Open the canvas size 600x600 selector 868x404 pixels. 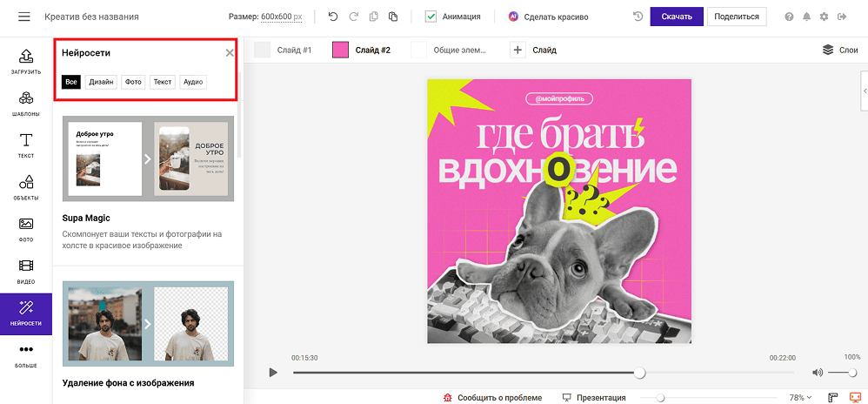pyautogui.click(x=281, y=17)
